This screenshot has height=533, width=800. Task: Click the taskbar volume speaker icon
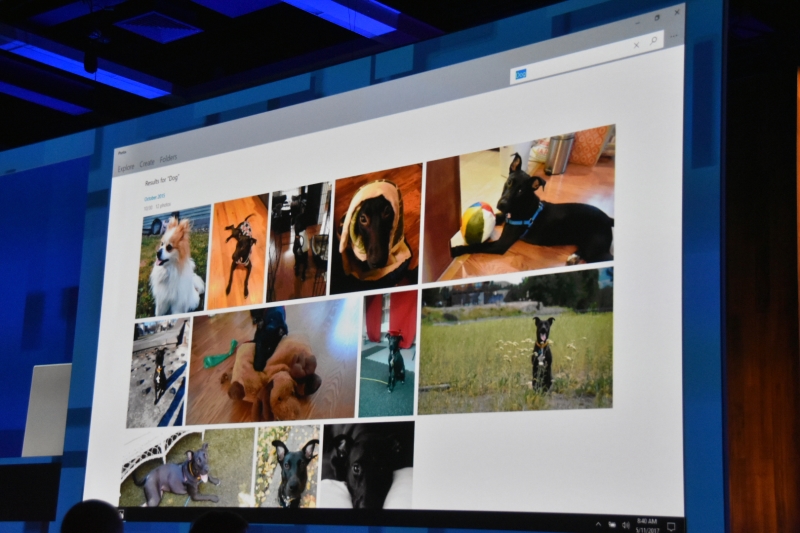coord(626,525)
